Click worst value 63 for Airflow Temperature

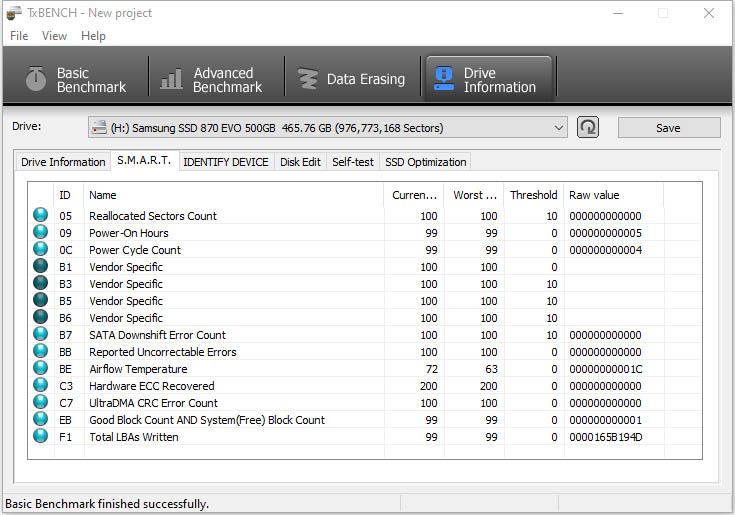pyautogui.click(x=491, y=369)
